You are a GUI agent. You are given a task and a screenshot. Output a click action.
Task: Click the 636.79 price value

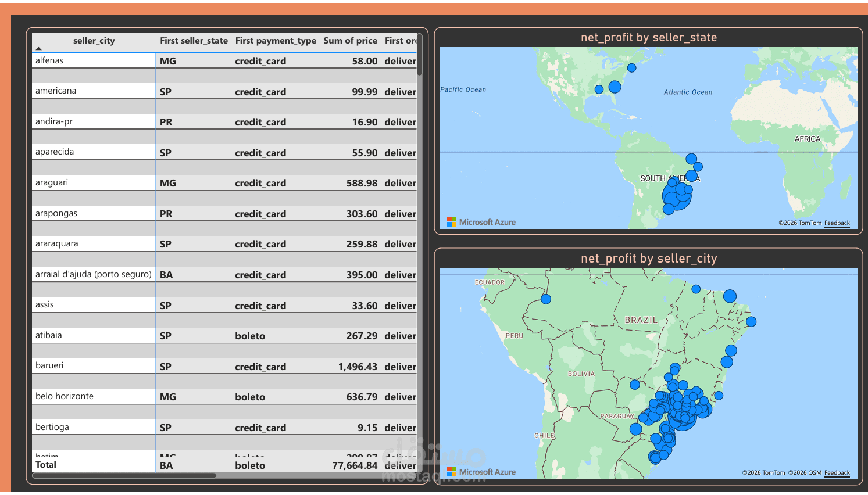tap(362, 397)
